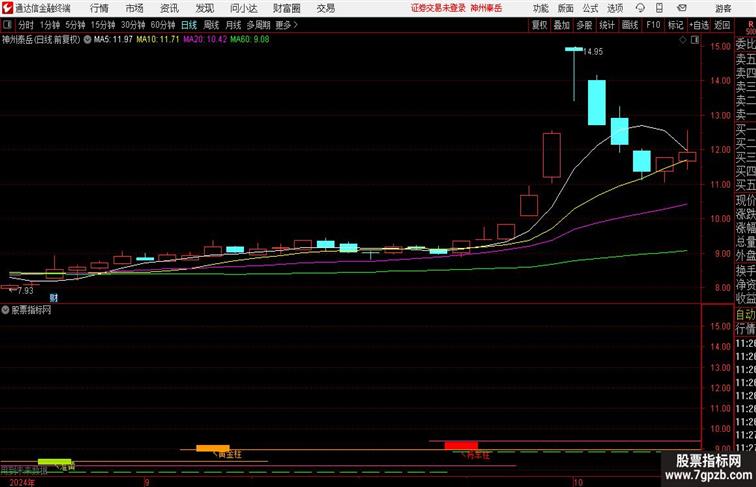The width and height of the screenshot is (756, 487).
Task: Click the red bar in lower indicator pane
Action: click(x=461, y=445)
